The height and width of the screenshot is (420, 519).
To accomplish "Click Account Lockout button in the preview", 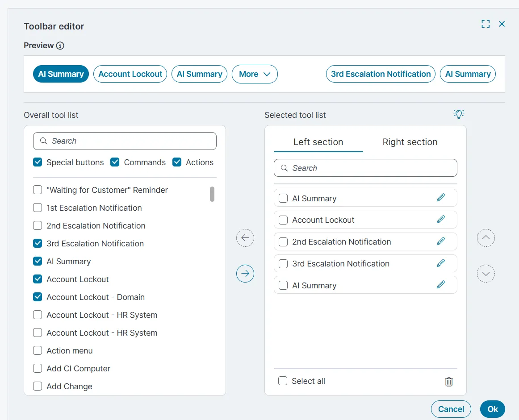I will tap(130, 74).
